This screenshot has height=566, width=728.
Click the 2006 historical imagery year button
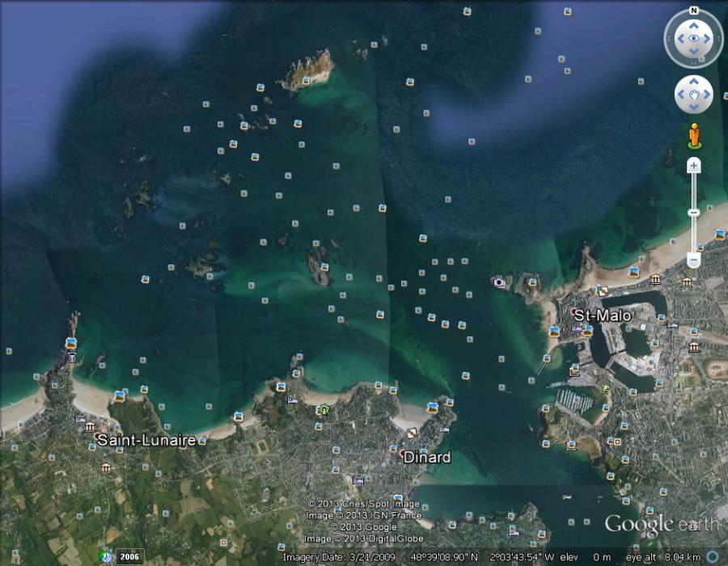pos(129,556)
